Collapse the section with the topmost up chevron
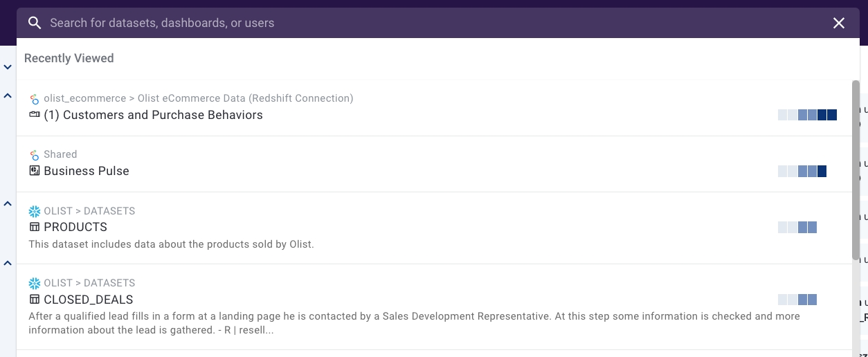Viewport: 868px width, 357px height. 8,95
